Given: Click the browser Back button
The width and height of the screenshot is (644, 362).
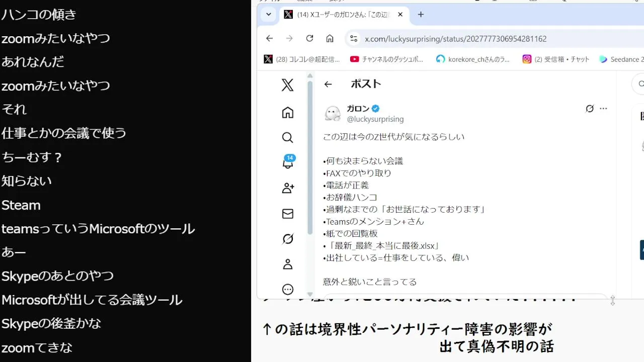Looking at the screenshot, I should (x=270, y=39).
